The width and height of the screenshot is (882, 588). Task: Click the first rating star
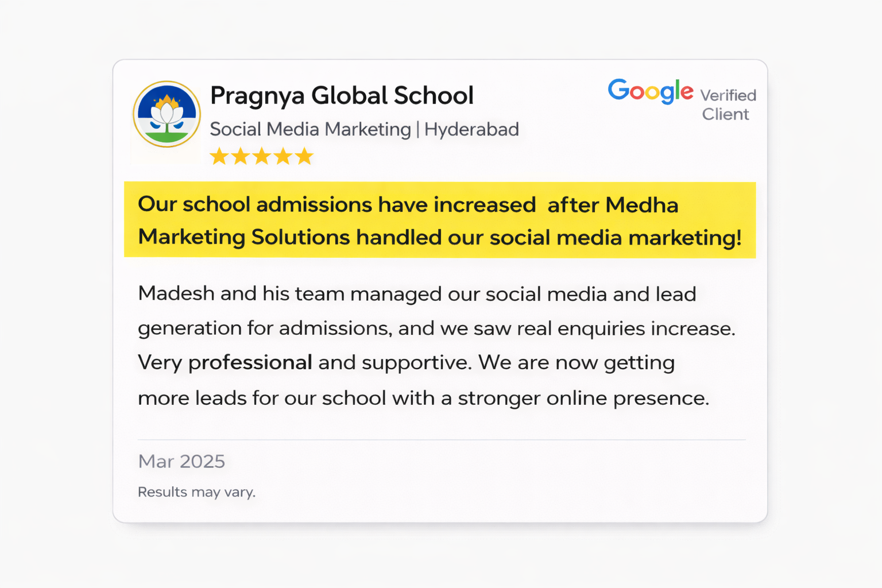(x=219, y=156)
